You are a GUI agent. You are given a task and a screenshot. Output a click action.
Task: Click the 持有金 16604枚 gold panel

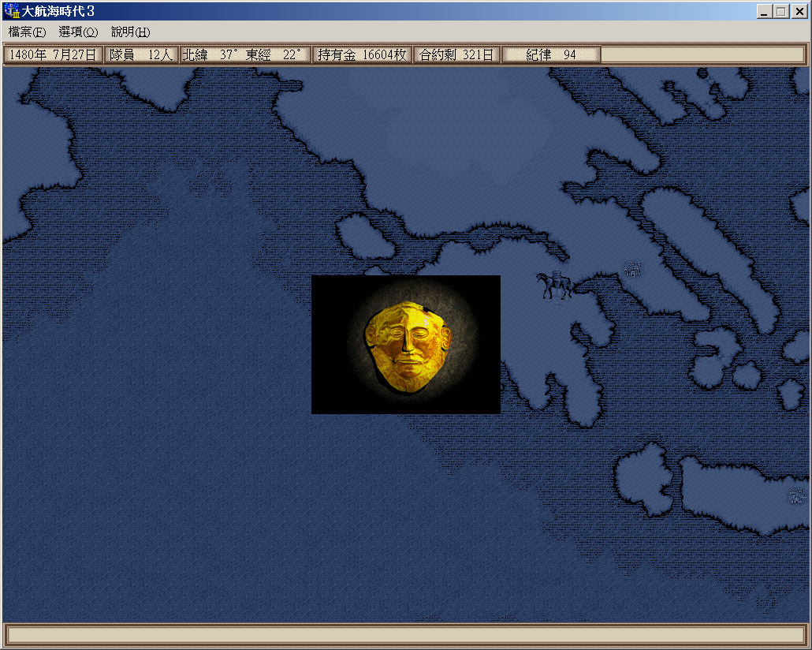[x=362, y=54]
